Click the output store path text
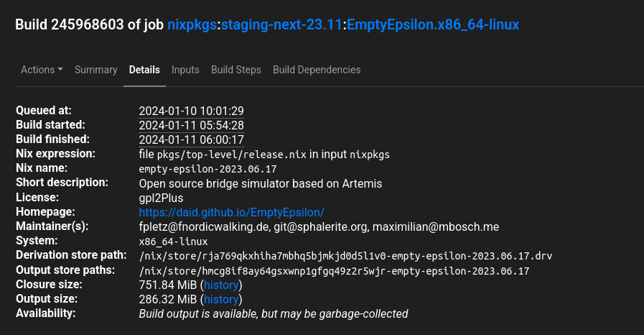The height and width of the screenshot is (335, 644). 334,271
